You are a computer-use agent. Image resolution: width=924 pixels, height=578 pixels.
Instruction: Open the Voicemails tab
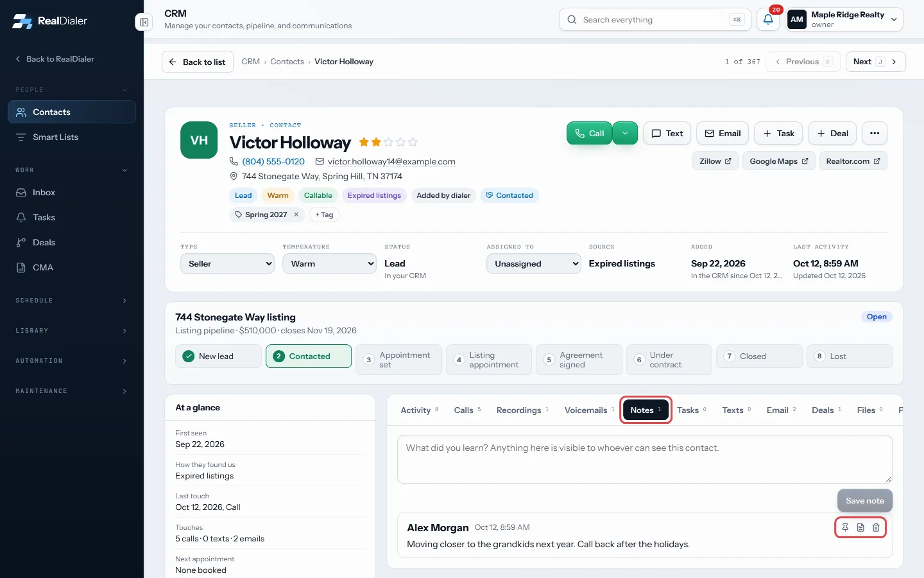point(589,410)
